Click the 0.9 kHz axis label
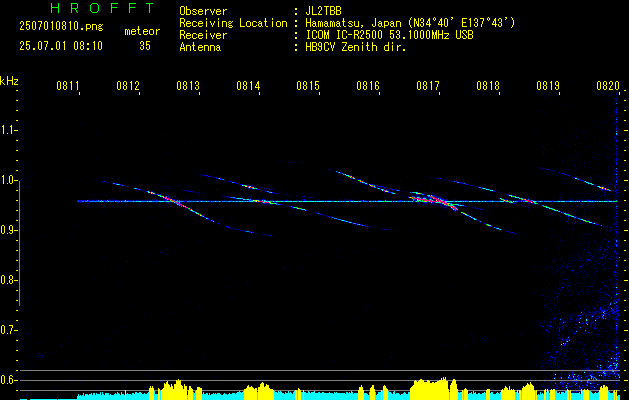This screenshot has width=629, height=400. pyautogui.click(x=8, y=230)
